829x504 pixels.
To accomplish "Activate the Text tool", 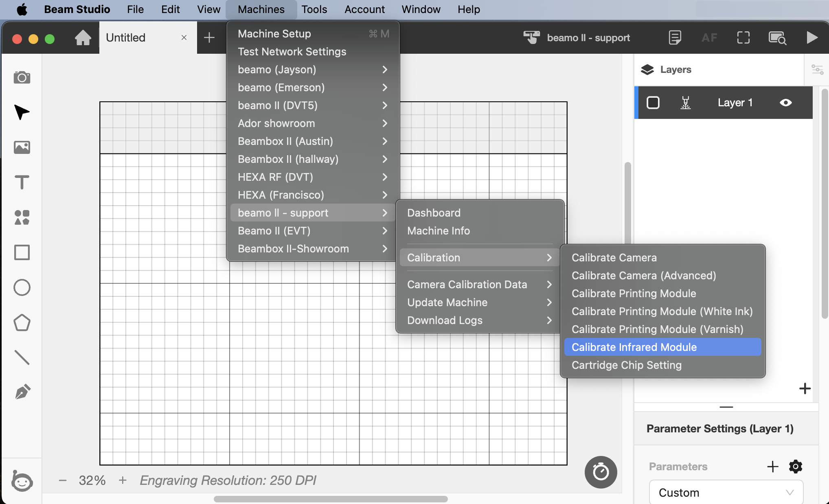I will point(22,182).
